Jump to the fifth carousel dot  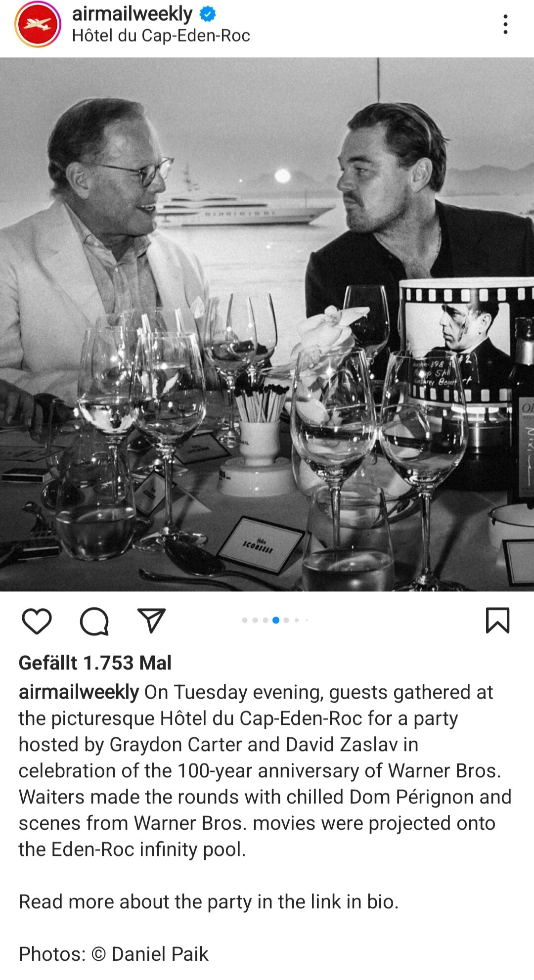tap(286, 620)
